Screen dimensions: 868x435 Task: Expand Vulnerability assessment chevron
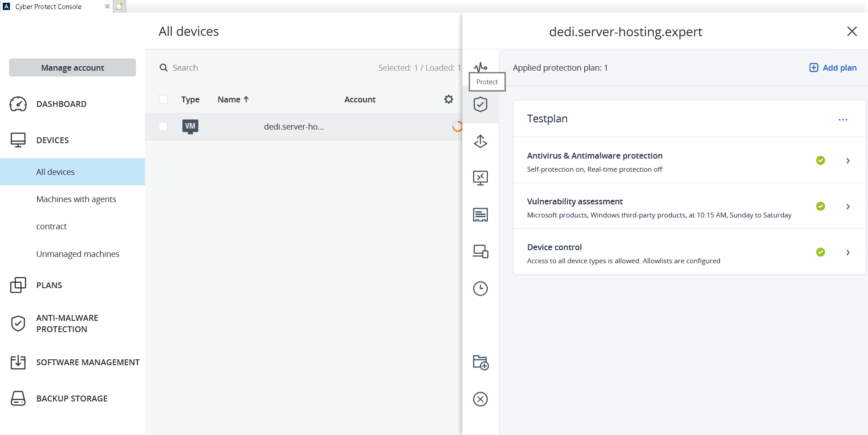click(848, 207)
